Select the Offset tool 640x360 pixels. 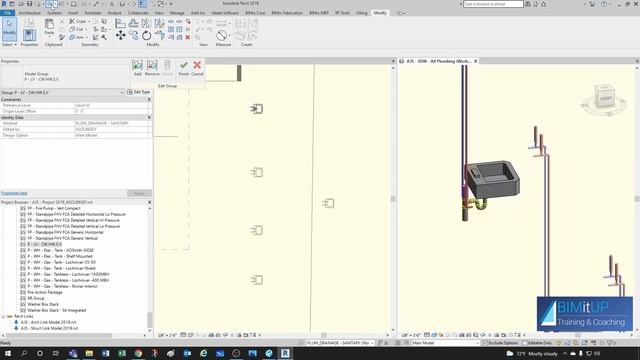click(x=133, y=23)
